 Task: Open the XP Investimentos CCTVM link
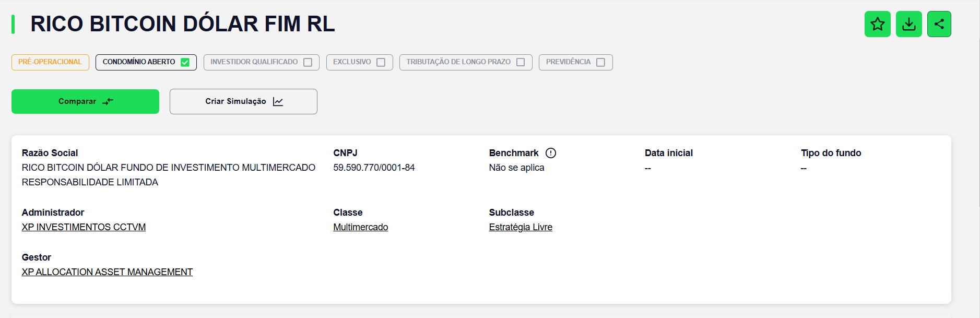(x=84, y=227)
